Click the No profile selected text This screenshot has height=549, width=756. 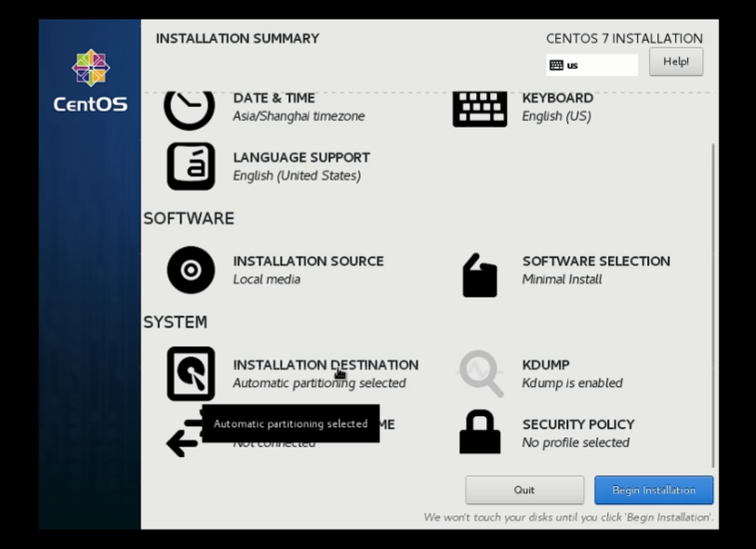576,443
